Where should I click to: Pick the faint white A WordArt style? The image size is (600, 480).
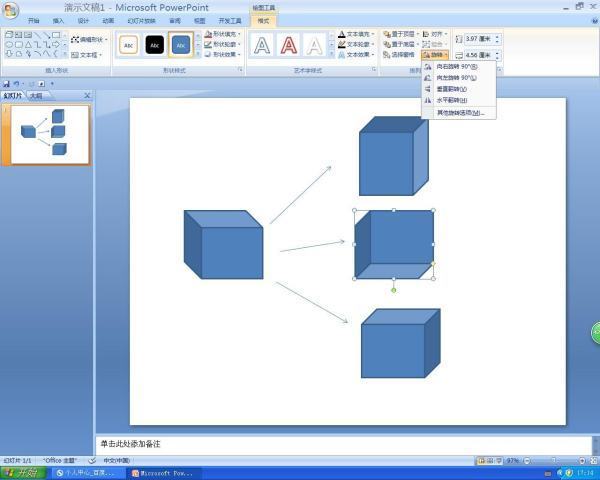[x=315, y=45]
